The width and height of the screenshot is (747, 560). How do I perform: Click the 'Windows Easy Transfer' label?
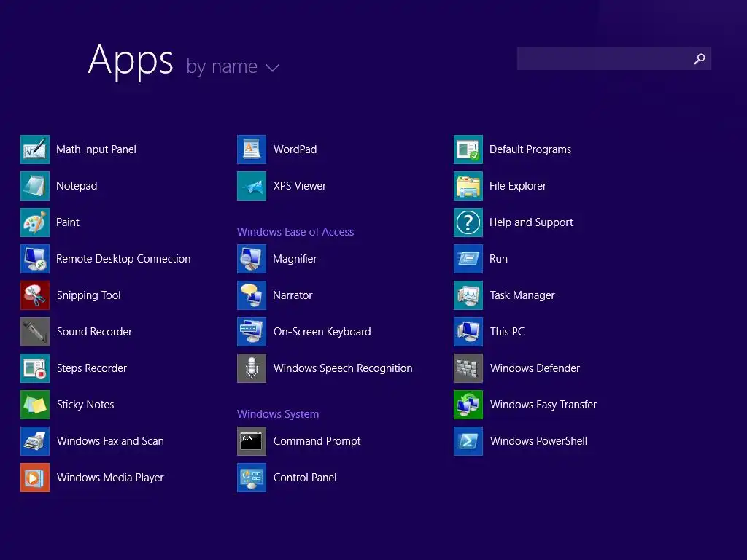(543, 405)
